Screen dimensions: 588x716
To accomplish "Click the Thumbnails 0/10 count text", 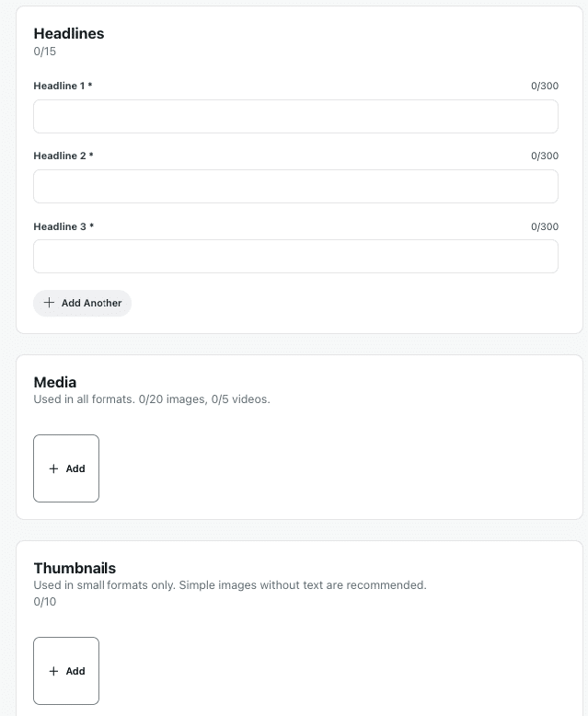I will pyautogui.click(x=45, y=602).
